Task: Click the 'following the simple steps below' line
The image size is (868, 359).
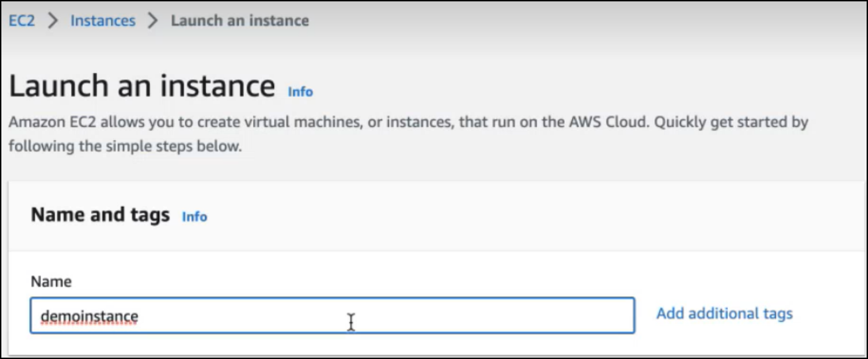Action: coord(125,146)
